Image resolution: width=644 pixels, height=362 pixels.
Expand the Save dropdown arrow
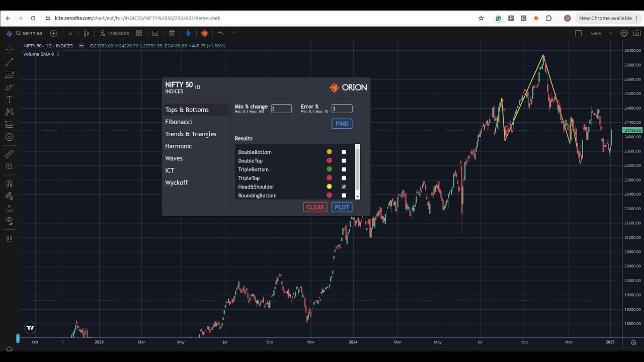[611, 33]
